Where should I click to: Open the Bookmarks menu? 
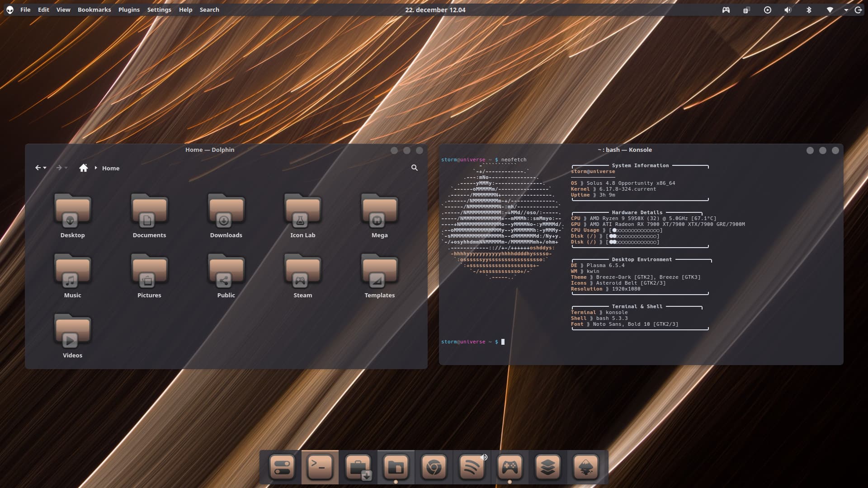(x=94, y=9)
